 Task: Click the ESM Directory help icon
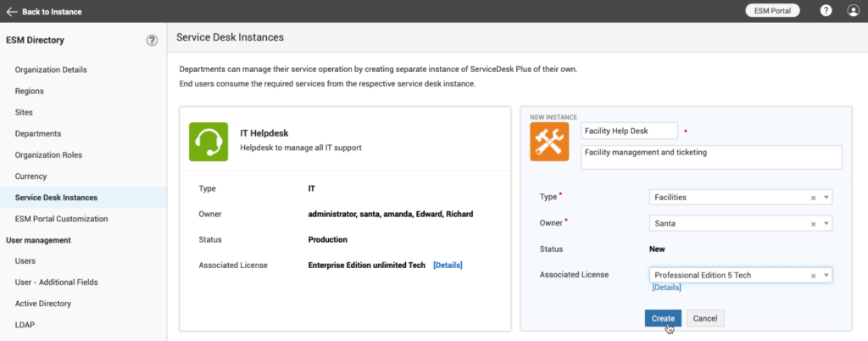click(x=152, y=41)
